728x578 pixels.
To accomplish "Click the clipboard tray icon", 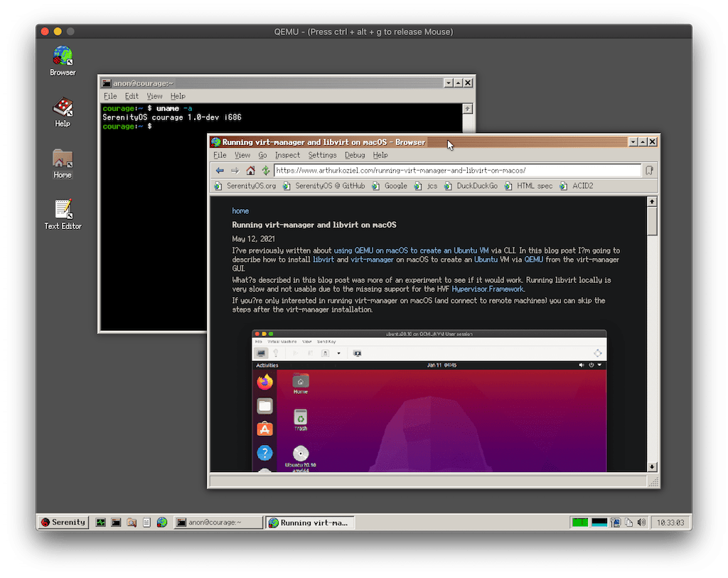I will (x=628, y=523).
